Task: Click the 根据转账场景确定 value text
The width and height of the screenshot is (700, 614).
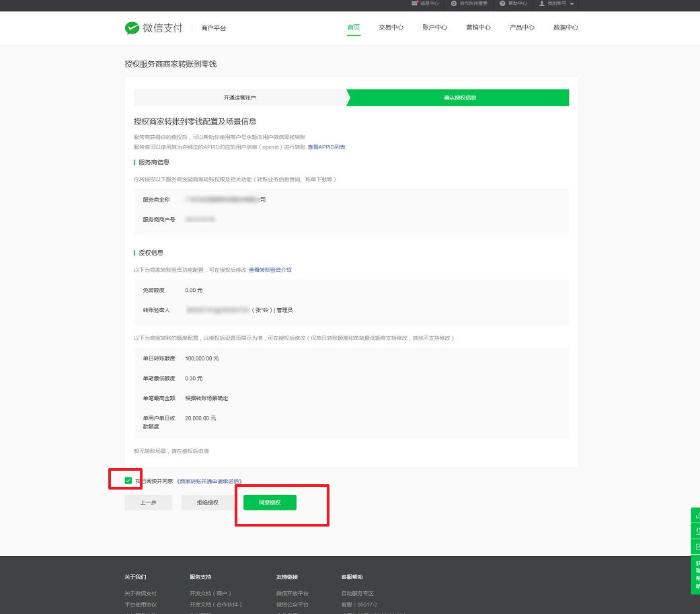Action: pyautogui.click(x=206, y=398)
